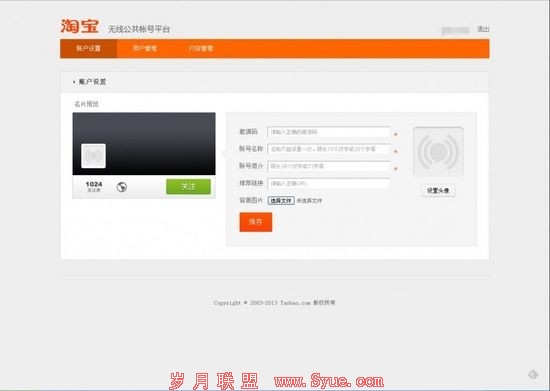
Task: Open the 账户设置 tab in the orange bar
Action: (x=88, y=48)
